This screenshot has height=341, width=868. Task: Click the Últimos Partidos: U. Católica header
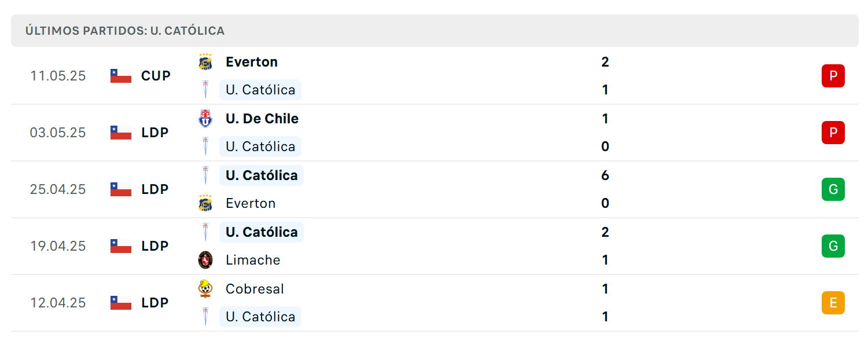point(125,31)
